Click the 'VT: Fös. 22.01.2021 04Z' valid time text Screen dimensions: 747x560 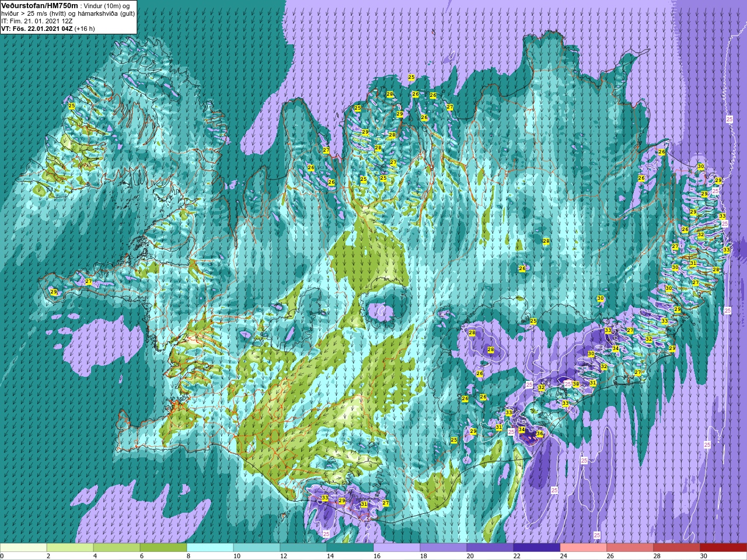click(37, 29)
